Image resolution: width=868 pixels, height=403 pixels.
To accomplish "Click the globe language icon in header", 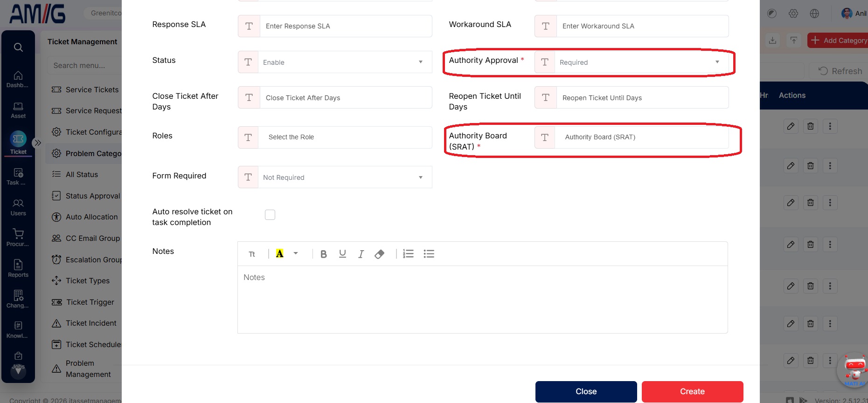I will [x=814, y=14].
